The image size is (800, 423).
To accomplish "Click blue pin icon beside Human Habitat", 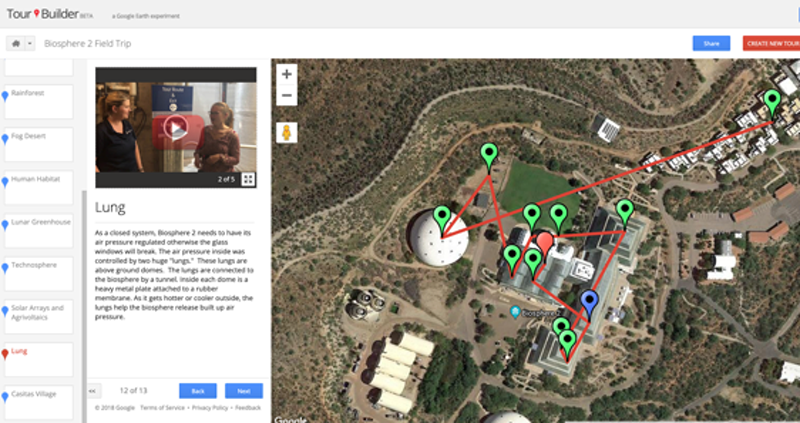I will click(5, 182).
